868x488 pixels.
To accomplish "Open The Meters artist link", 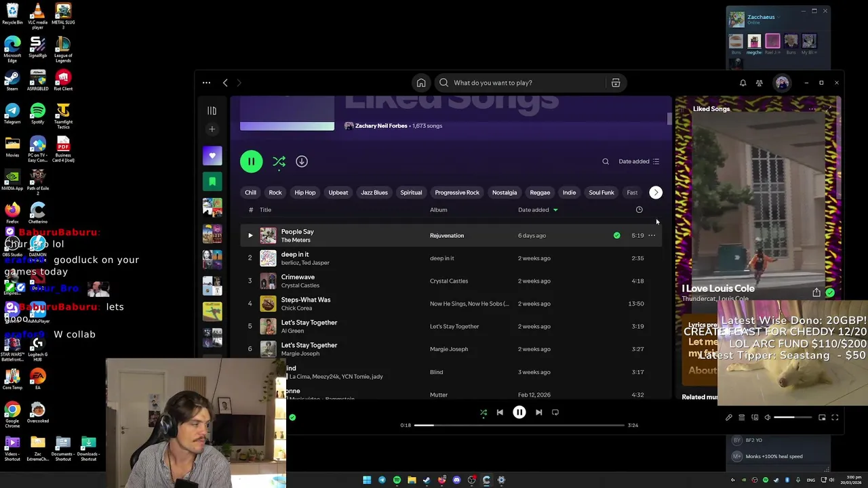I will coord(296,240).
